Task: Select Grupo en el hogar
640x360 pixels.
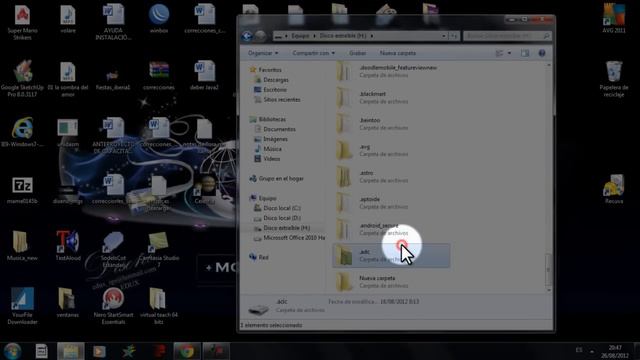Action: coord(281,179)
